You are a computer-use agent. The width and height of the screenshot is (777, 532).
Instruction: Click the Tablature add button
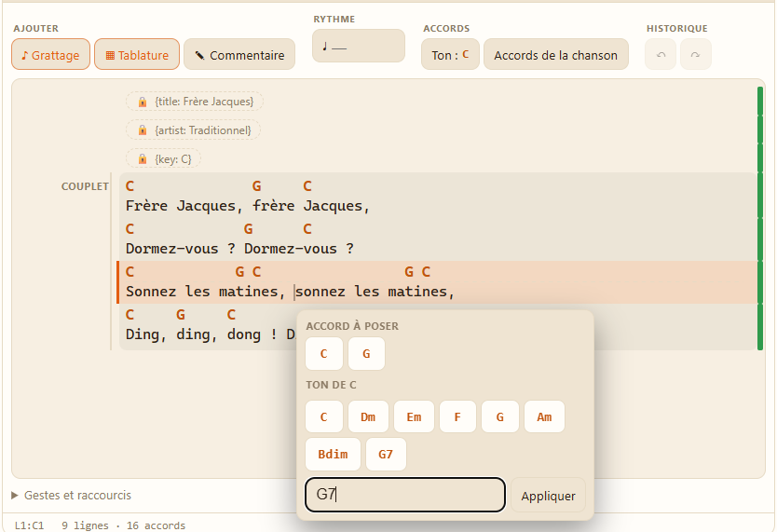pyautogui.click(x=137, y=54)
